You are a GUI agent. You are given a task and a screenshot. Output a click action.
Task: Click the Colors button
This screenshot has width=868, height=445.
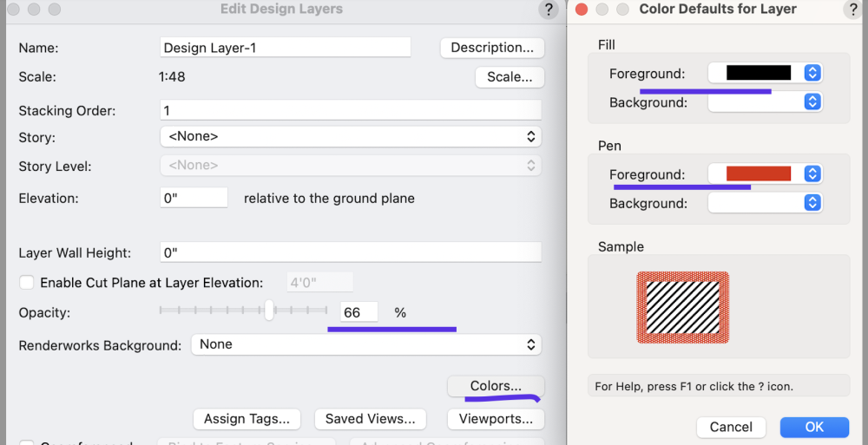point(496,386)
